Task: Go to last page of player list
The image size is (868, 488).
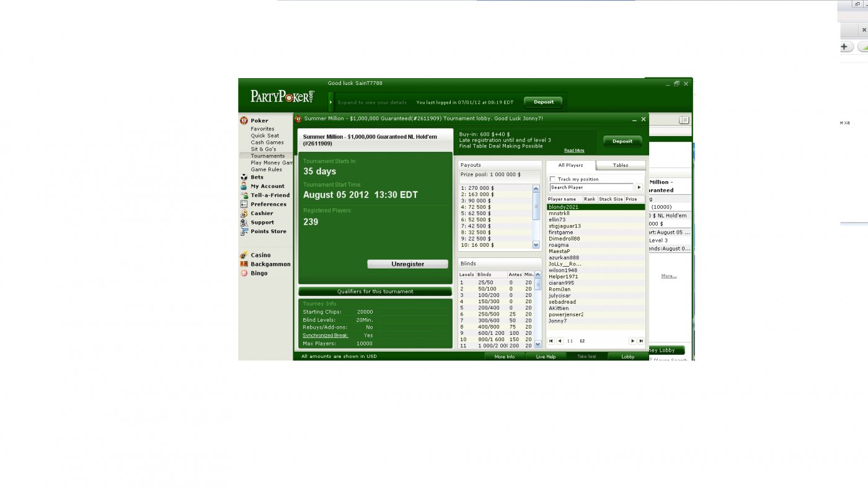Action: [x=641, y=341]
